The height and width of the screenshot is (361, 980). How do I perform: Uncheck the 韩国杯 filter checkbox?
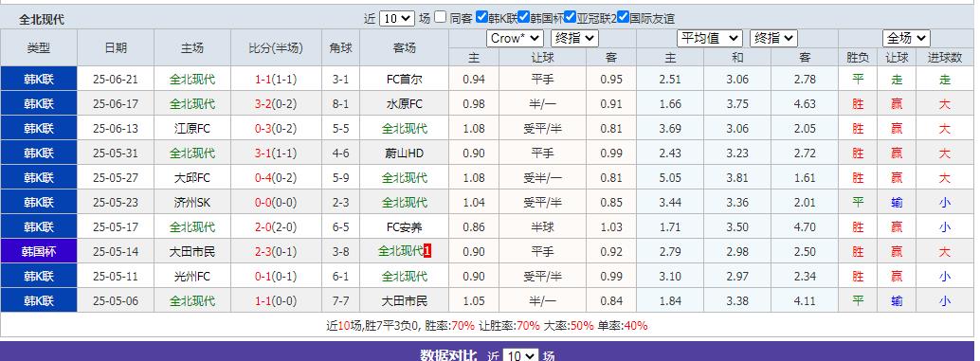click(x=524, y=17)
